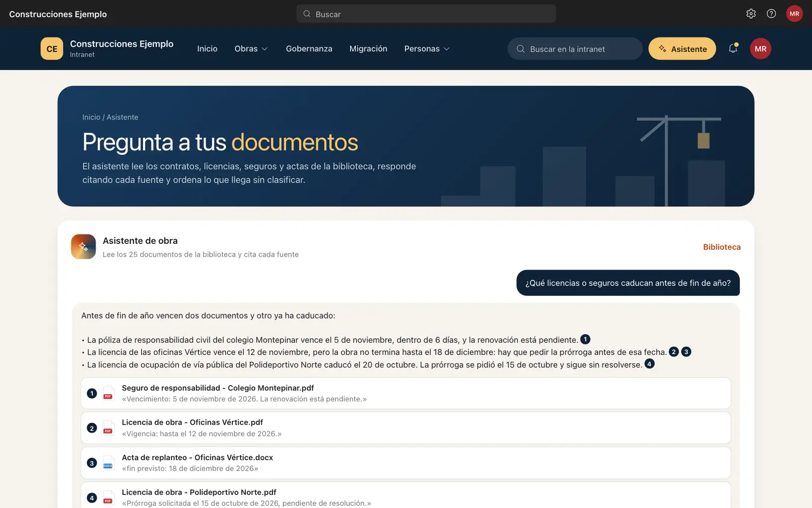Expand the Obras dropdown menu
This screenshot has height=508, width=812.
[x=251, y=49]
